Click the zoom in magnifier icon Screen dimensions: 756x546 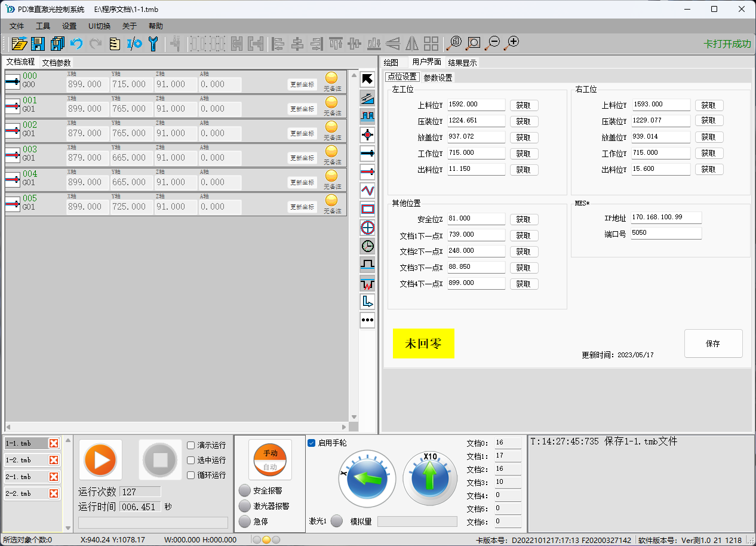512,43
